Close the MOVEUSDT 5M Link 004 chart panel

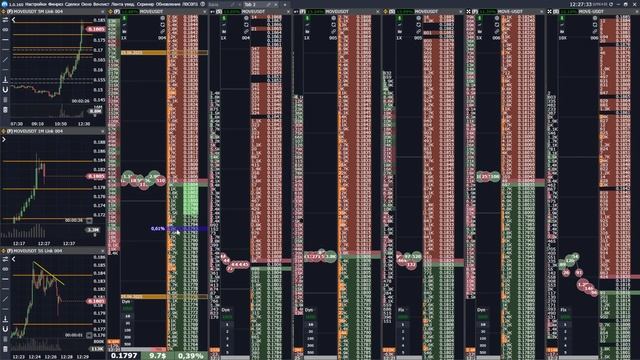coord(102,12)
